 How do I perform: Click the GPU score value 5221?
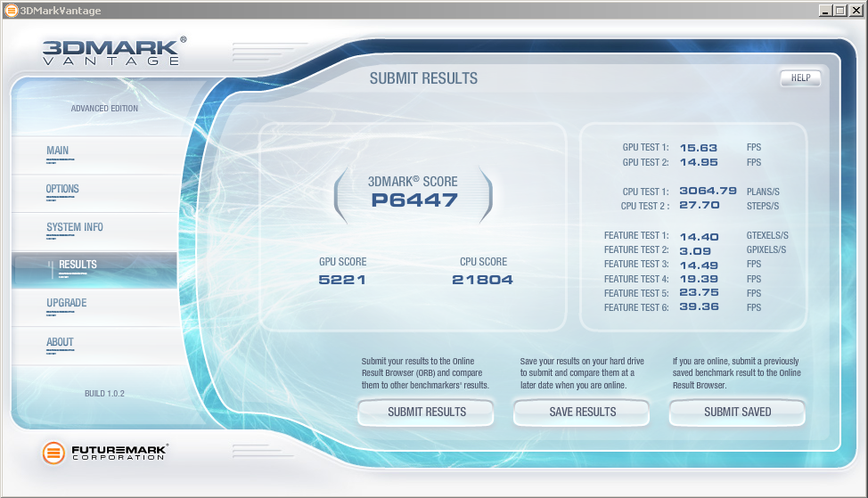point(342,280)
